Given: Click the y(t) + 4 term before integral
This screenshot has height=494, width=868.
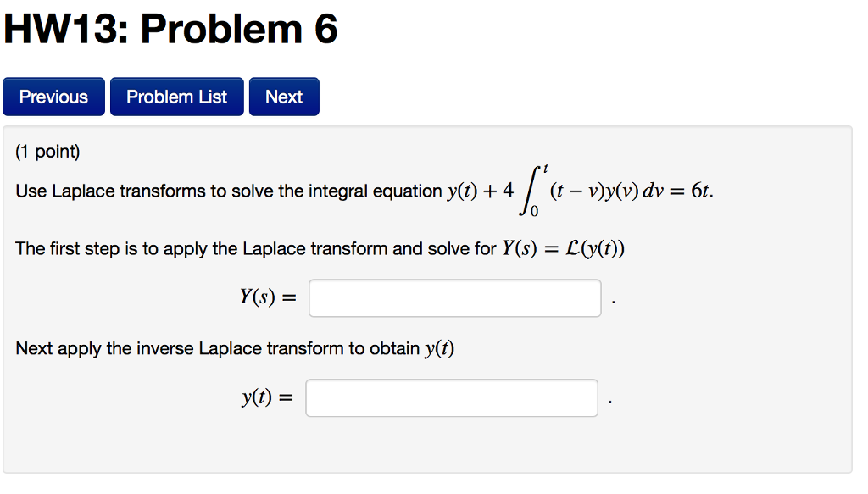Looking at the screenshot, I should 481,191.
